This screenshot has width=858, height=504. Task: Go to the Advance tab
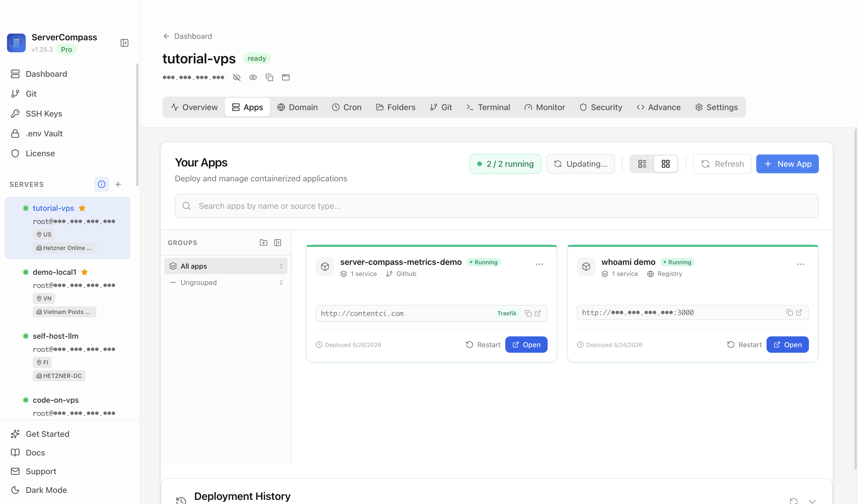click(658, 107)
